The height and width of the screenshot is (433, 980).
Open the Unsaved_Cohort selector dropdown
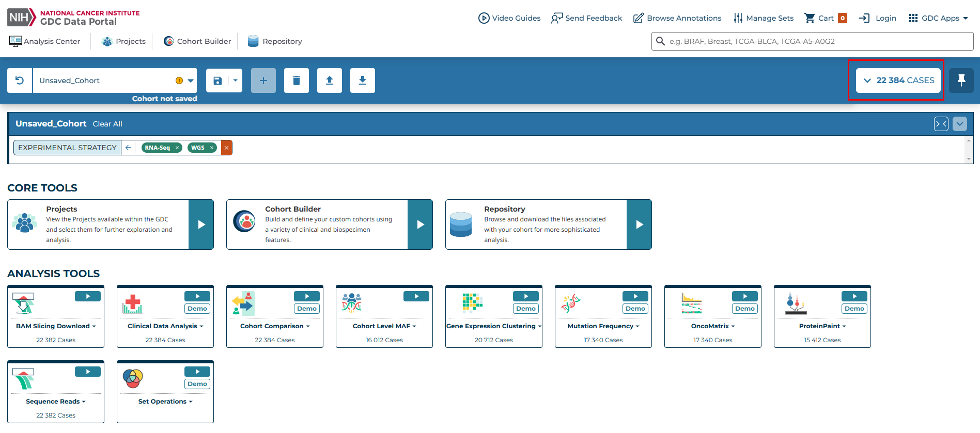pos(115,81)
